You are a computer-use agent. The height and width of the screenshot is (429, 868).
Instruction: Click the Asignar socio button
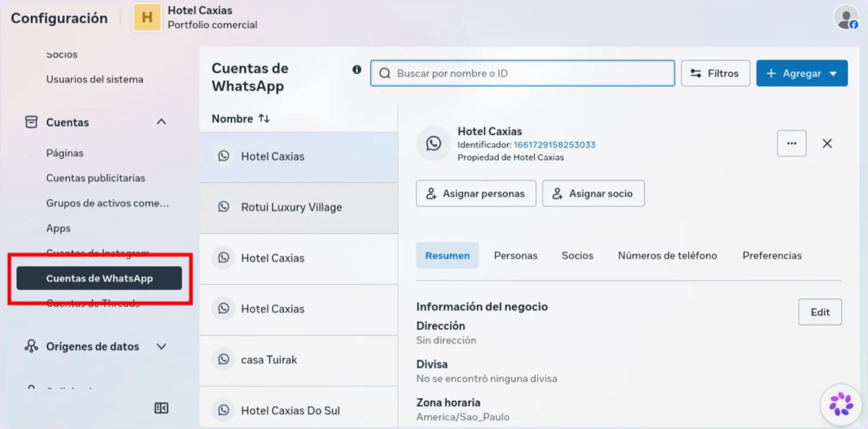593,193
